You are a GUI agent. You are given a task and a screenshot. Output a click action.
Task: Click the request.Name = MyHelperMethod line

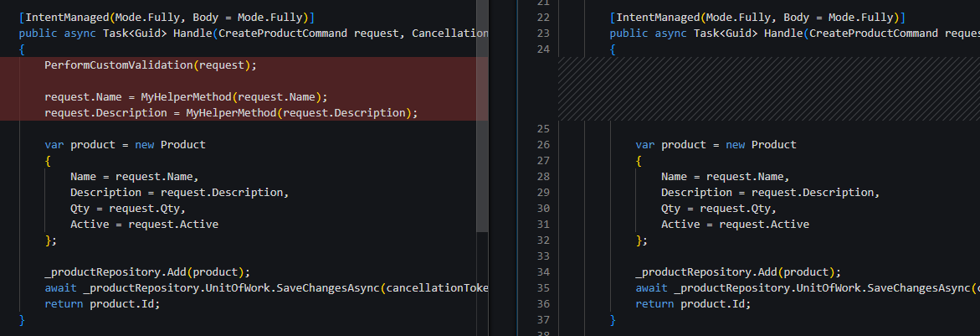(x=187, y=97)
